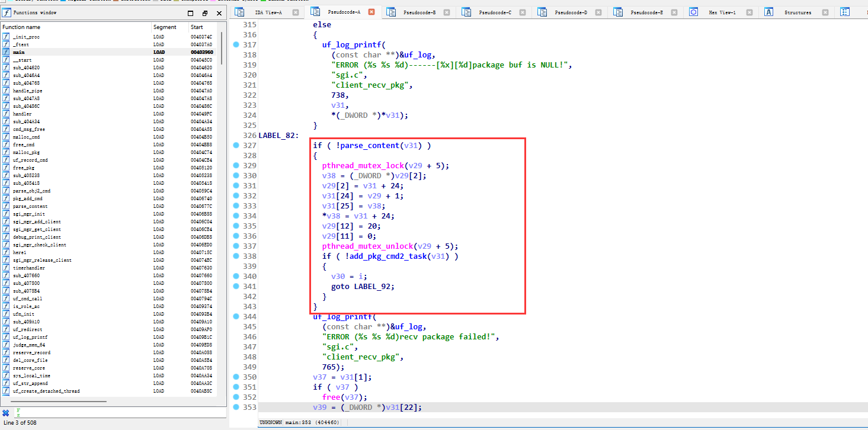Maximize the Functions window panel

(191, 13)
